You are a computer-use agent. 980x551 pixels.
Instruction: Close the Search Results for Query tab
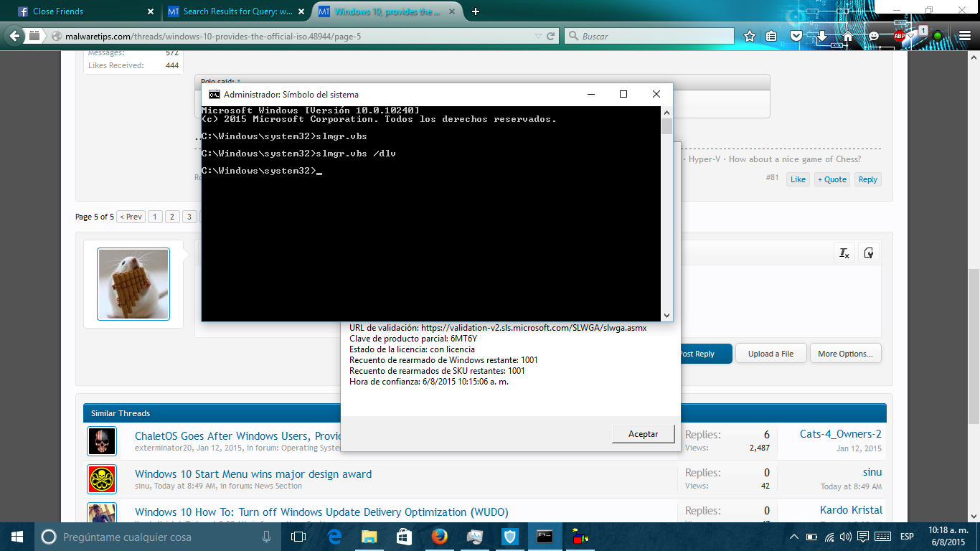point(301,11)
